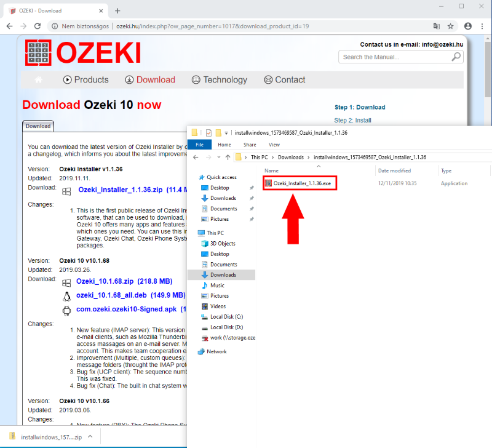Image resolution: width=492 pixels, height=448 pixels.
Task: Click the Windows icon beside Ozeki_Installer zip
Action: click(x=66, y=191)
